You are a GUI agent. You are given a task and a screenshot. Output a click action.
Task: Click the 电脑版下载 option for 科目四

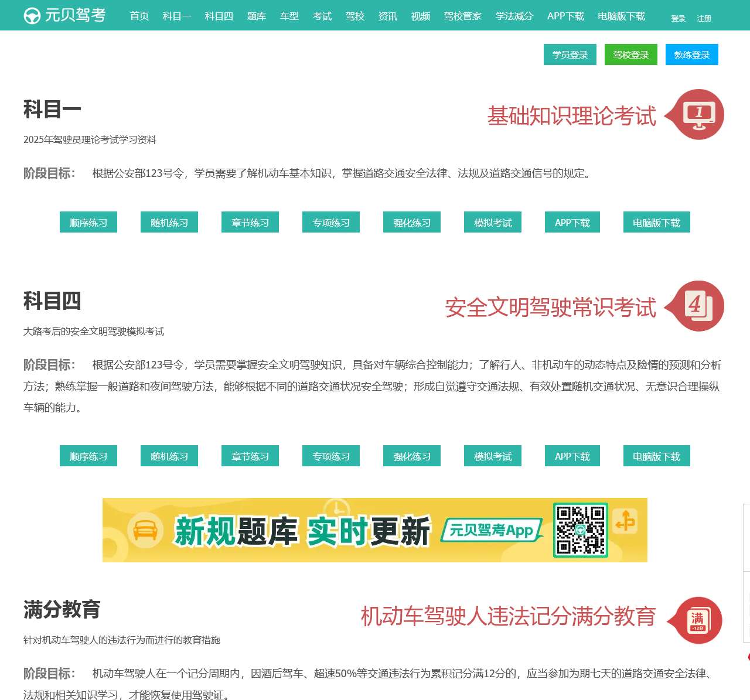coord(656,456)
